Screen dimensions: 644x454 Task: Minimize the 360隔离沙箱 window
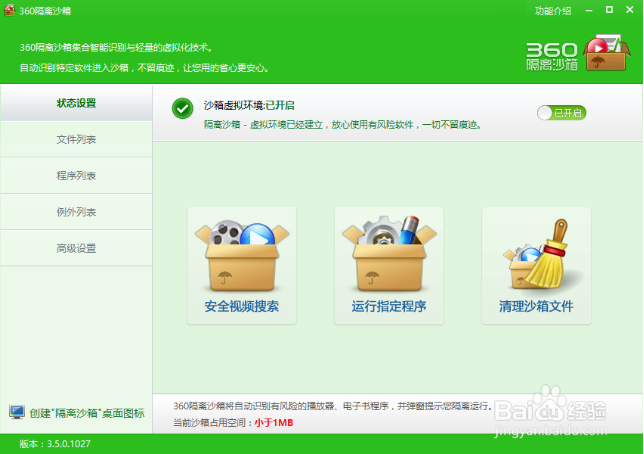tap(589, 10)
